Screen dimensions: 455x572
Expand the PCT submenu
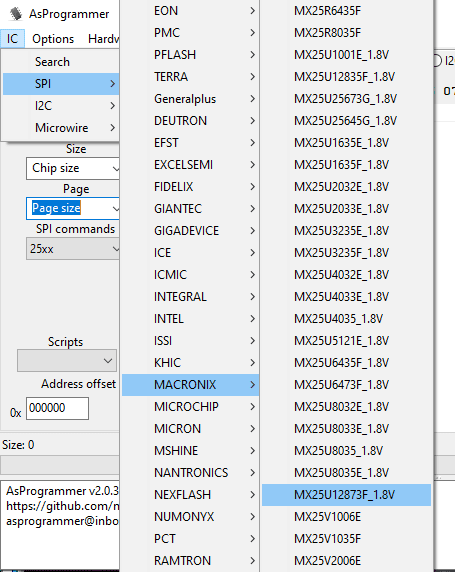click(190, 538)
